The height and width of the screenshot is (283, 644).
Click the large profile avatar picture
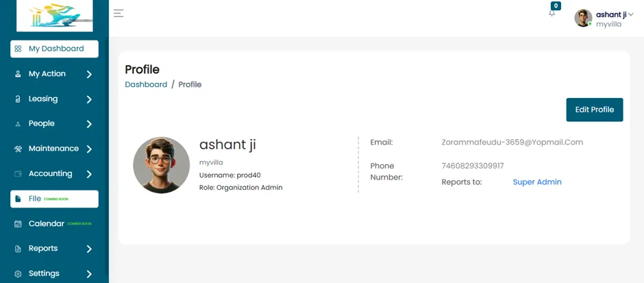[162, 165]
